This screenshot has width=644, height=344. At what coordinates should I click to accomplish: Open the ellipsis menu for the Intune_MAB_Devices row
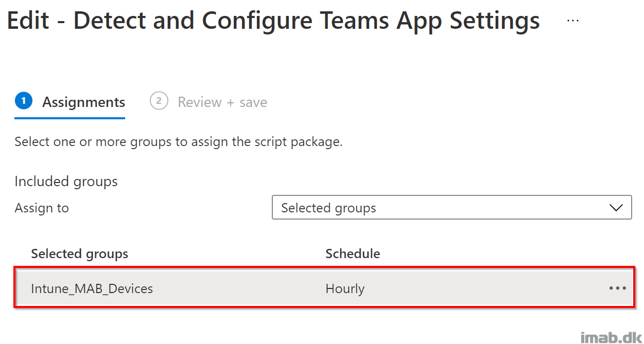click(618, 288)
